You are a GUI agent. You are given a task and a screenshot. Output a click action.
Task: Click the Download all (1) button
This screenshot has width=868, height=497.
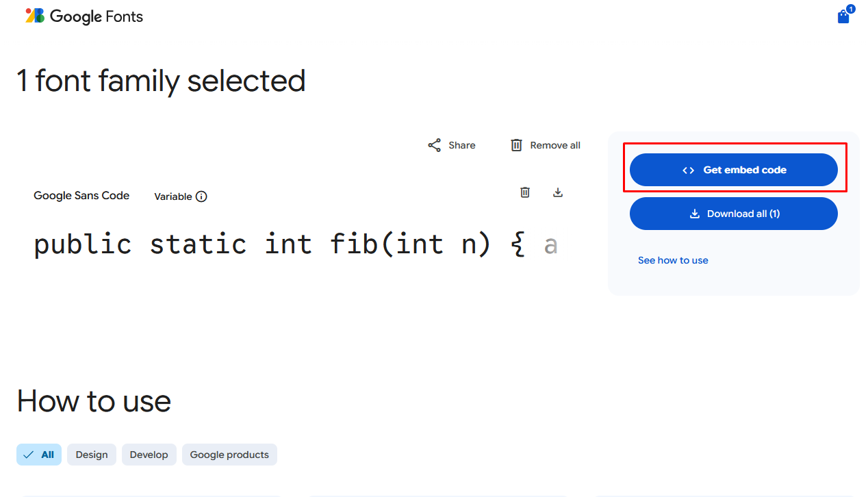point(733,214)
